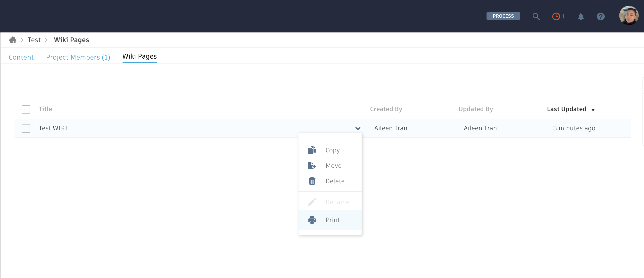Switch to the Content tab
The image size is (644, 278).
(21, 57)
